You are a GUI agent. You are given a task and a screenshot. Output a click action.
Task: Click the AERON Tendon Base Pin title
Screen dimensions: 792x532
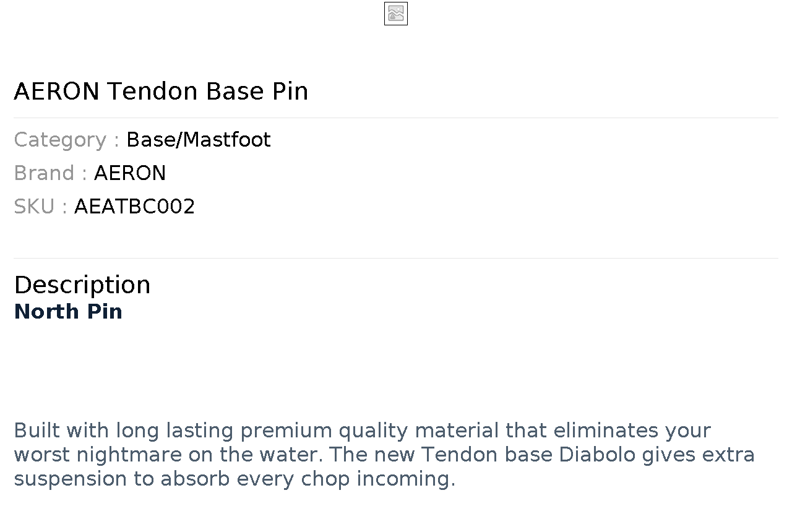pos(161,92)
